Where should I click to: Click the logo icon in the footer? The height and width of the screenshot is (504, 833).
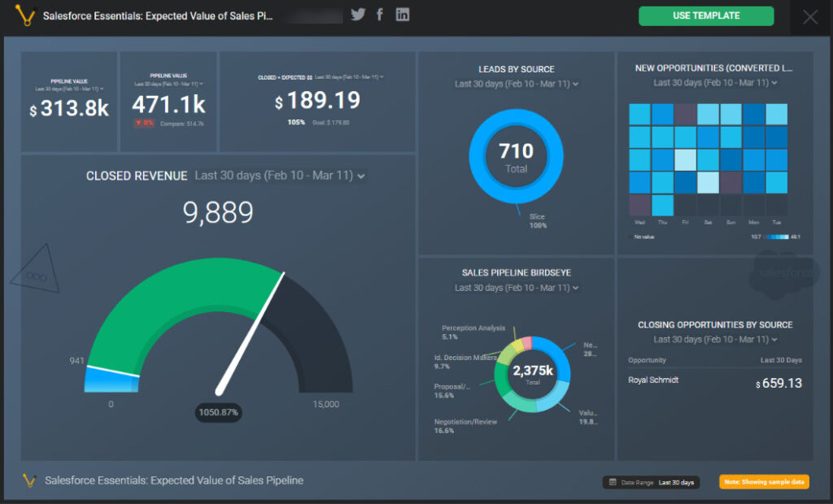29,480
